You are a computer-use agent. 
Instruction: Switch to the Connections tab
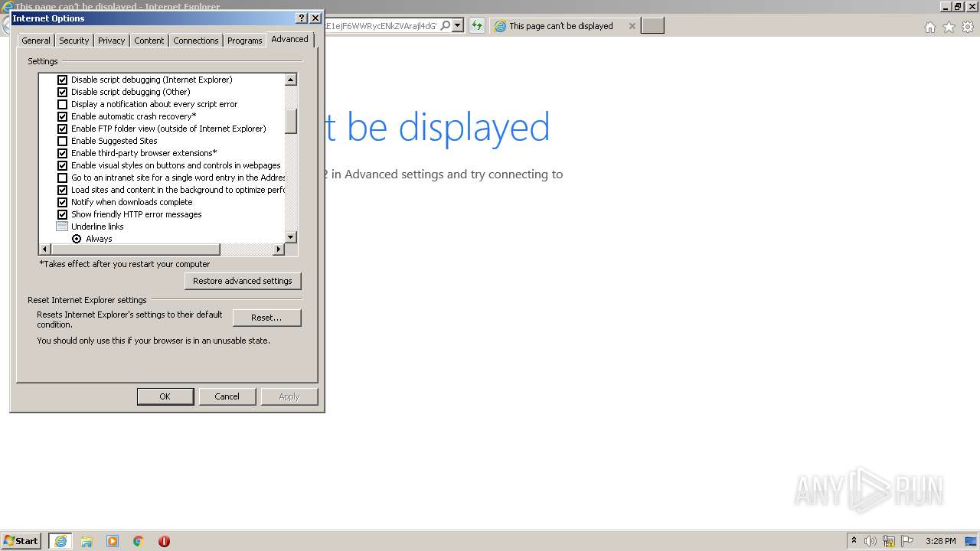coord(196,41)
